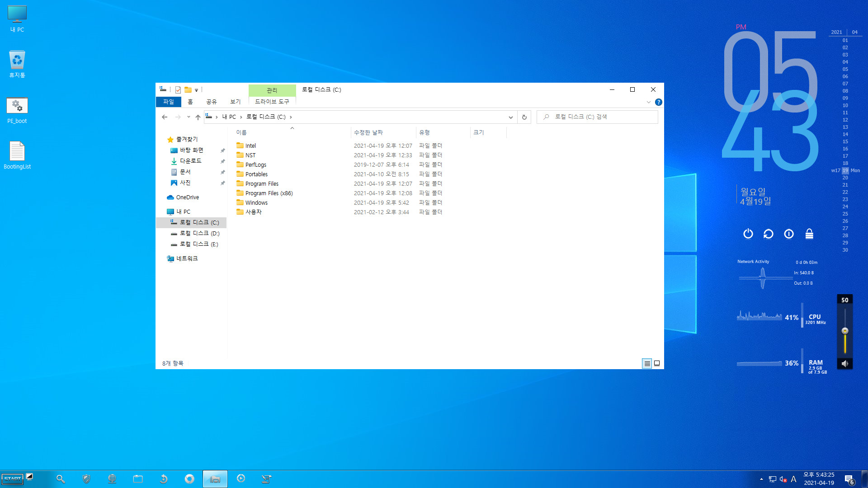This screenshot has height=488, width=868.
Task: Select 문서 in navigation pane
Action: coord(185,172)
